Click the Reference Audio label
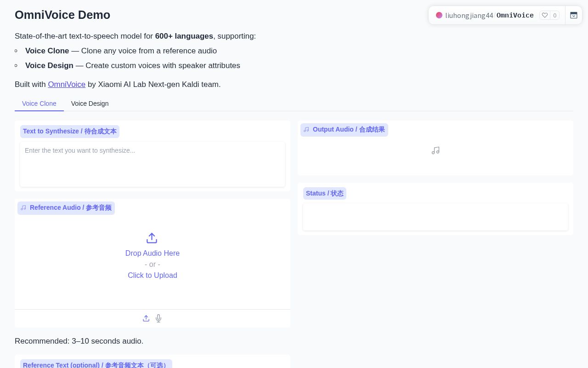The image size is (588, 368). click(66, 208)
